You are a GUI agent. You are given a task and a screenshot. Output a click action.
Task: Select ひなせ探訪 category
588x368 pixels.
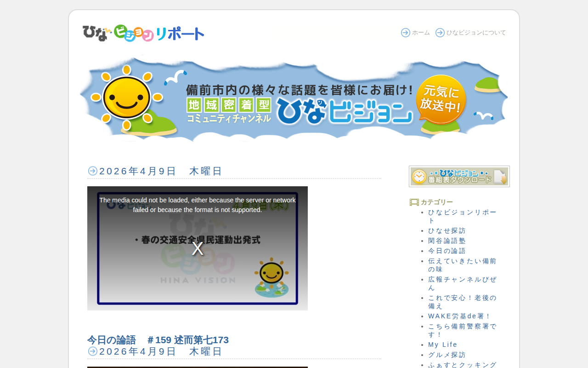click(447, 230)
